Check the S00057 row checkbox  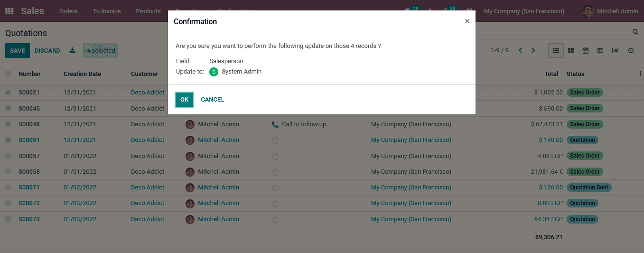coord(8,156)
